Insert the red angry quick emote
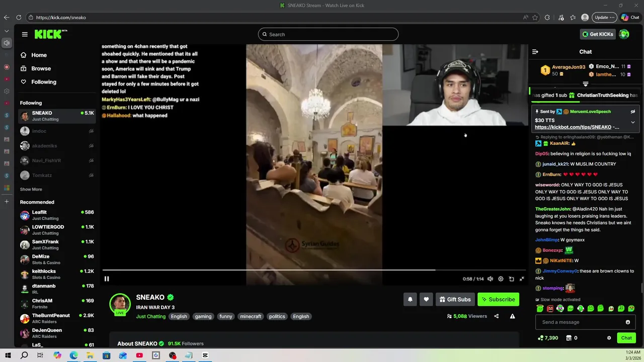Viewport: 644px width, 362px height. pos(550,309)
